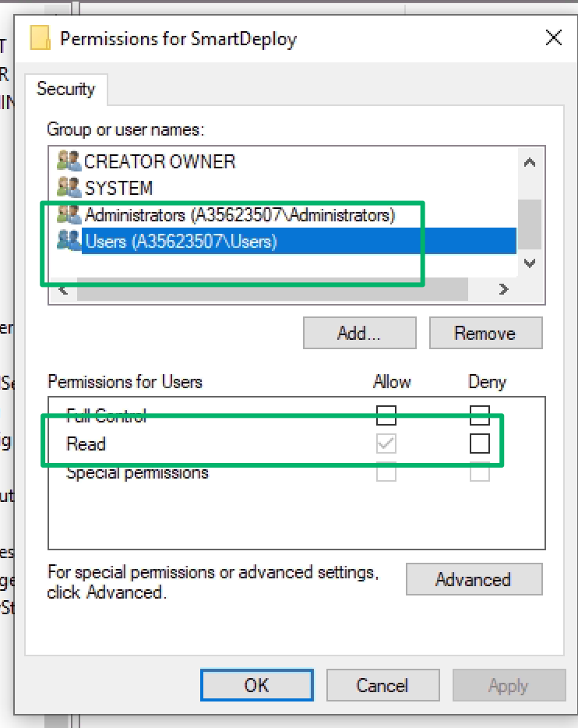Viewport: 578px width, 728px height.
Task: Toggle Allow checkbox for Special permissions
Action: tap(386, 472)
